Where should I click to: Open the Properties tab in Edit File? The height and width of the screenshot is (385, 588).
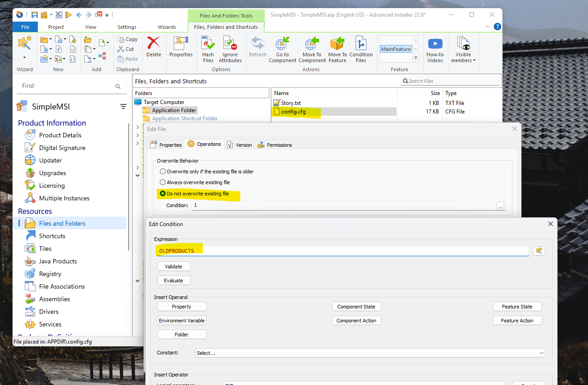166,145
